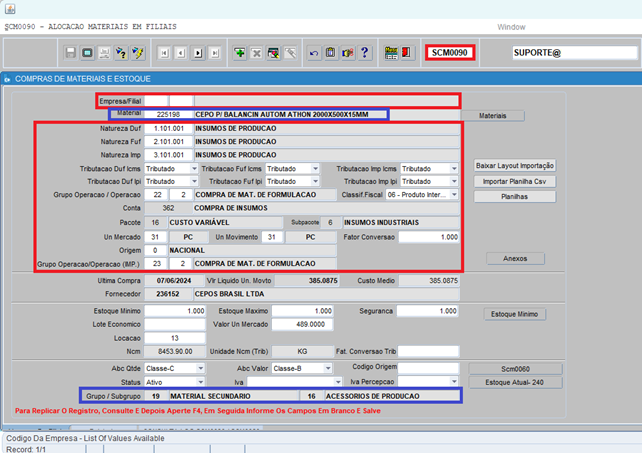Viewport: 642px width, 453px height.
Task: Open Tributacao Imp Ipi dropdown
Action: (454, 181)
